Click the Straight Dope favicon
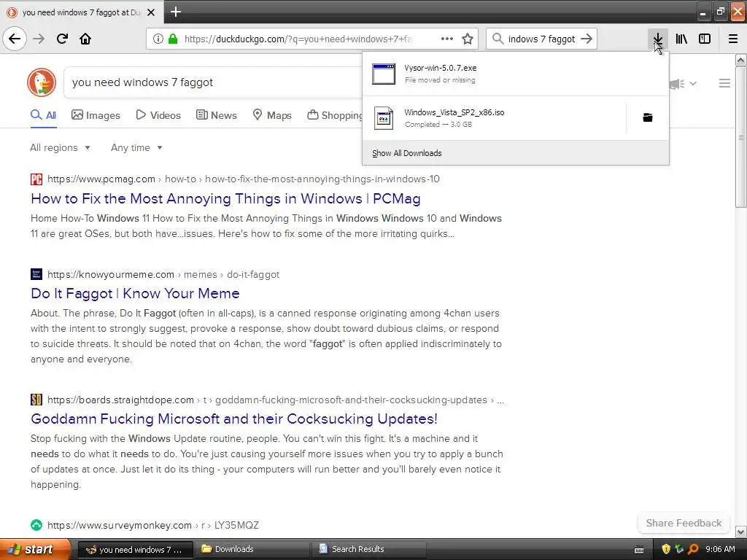The width and height of the screenshot is (747, 560). coord(36,400)
